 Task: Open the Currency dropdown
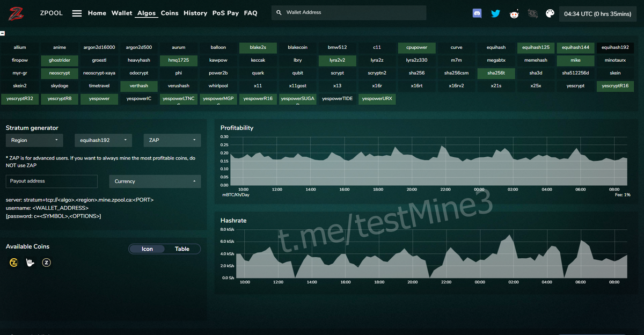pos(155,181)
